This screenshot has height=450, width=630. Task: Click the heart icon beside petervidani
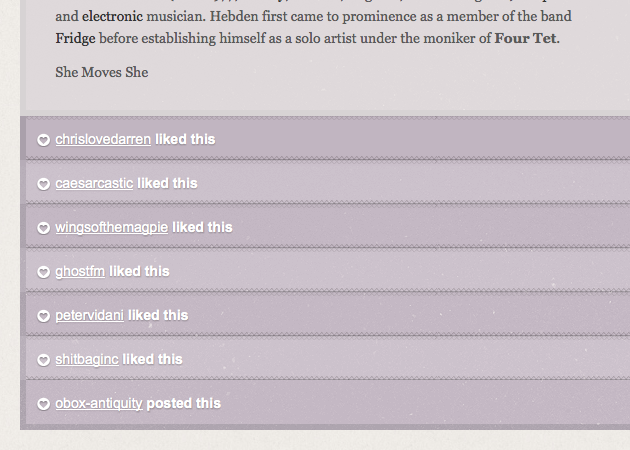44,316
